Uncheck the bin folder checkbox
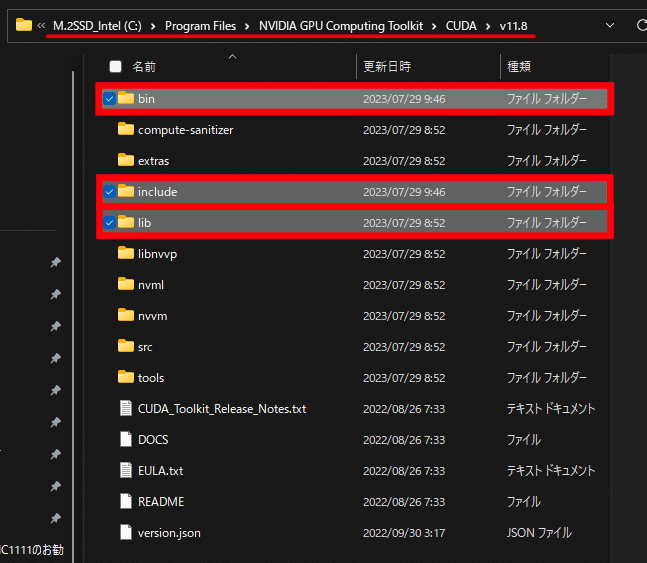 click(x=109, y=99)
